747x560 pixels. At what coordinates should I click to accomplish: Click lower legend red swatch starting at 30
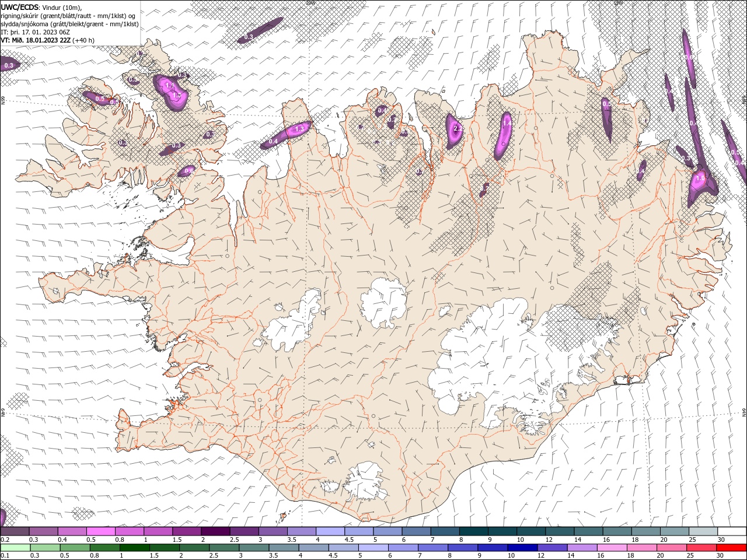point(732,548)
